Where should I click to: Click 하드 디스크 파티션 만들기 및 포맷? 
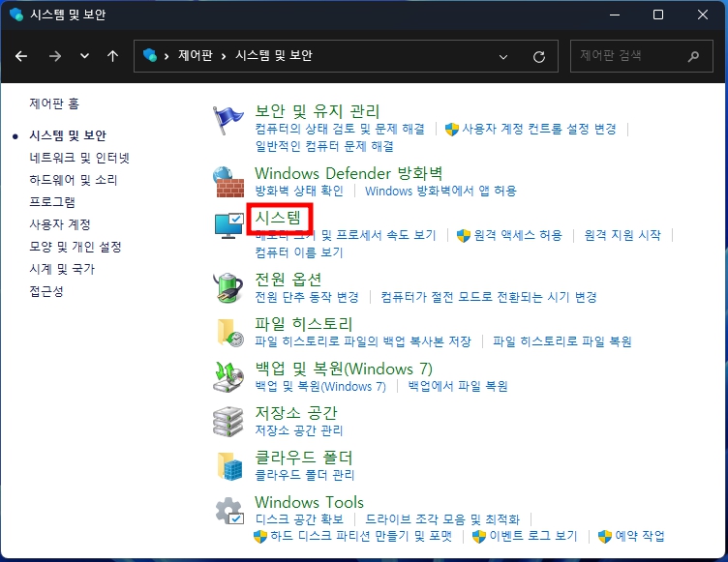click(361, 537)
